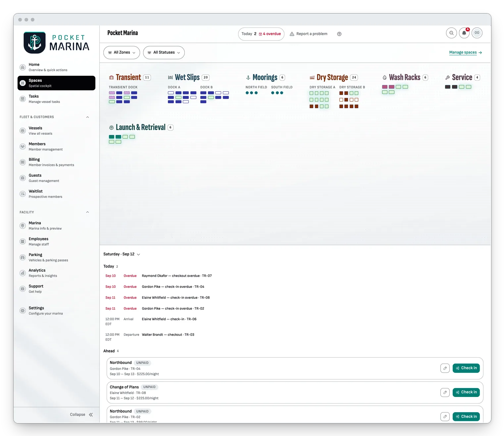Viewport: 504px width, 436px height.
Task: Check in Gordon Pike for TR-04
Action: pyautogui.click(x=466, y=368)
